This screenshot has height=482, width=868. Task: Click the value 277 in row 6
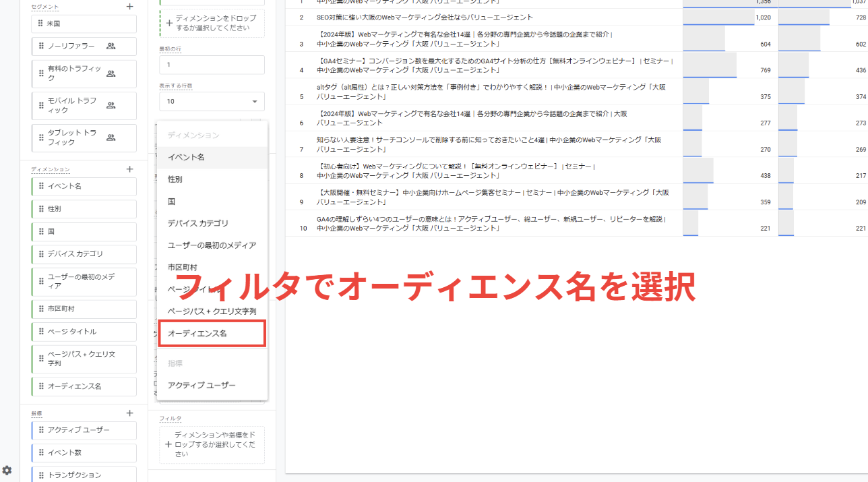coord(766,123)
